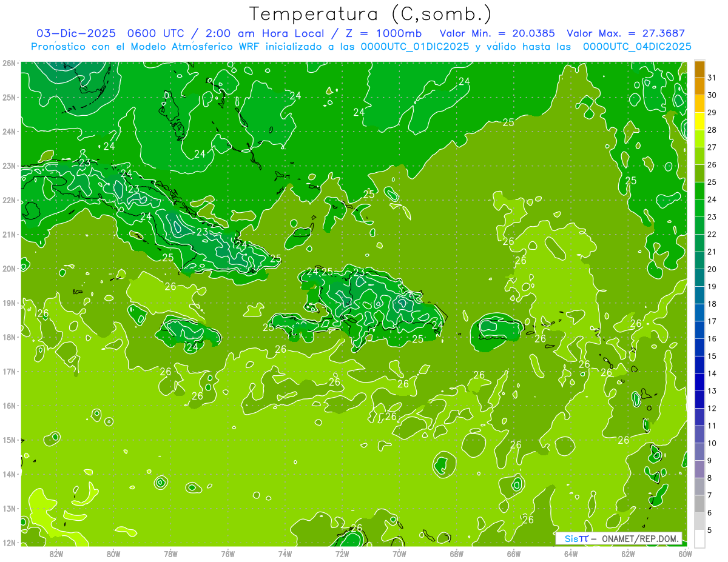Viewport: 728px width, 562px height.
Task: Pick the white swatch below 5
Action: coord(699,539)
